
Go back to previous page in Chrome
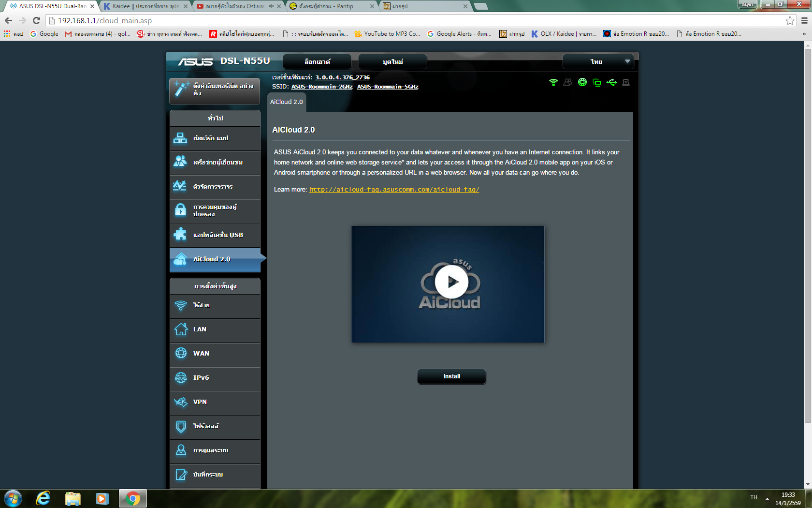click(x=8, y=20)
